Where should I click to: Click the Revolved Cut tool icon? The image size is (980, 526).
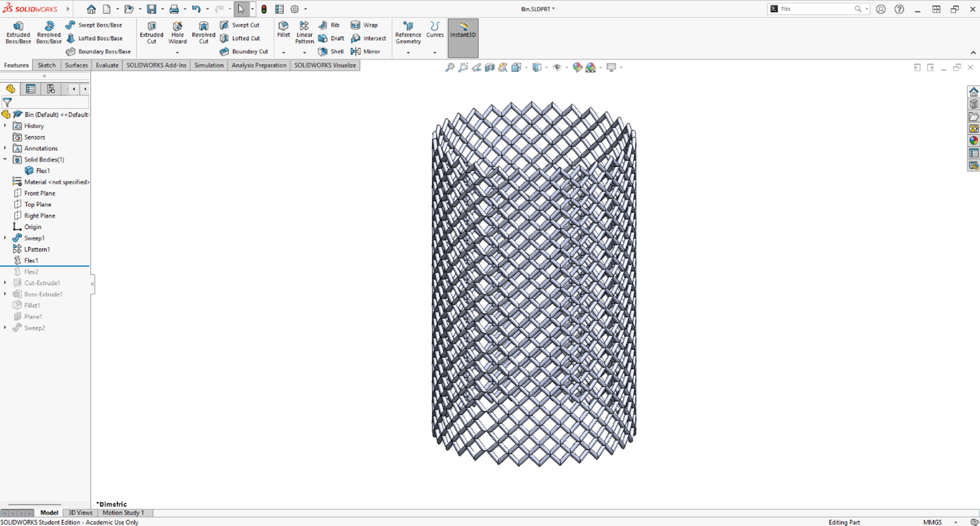pyautogui.click(x=204, y=32)
